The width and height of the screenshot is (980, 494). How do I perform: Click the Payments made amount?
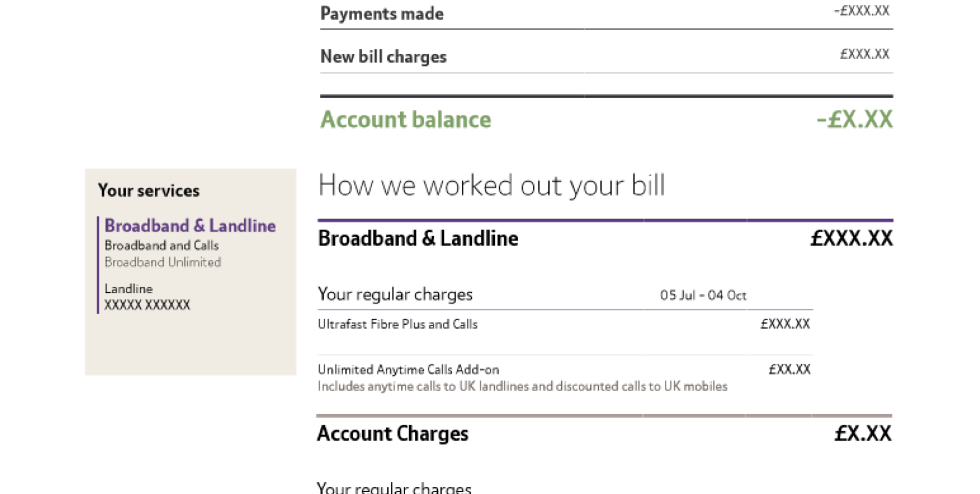tap(862, 11)
